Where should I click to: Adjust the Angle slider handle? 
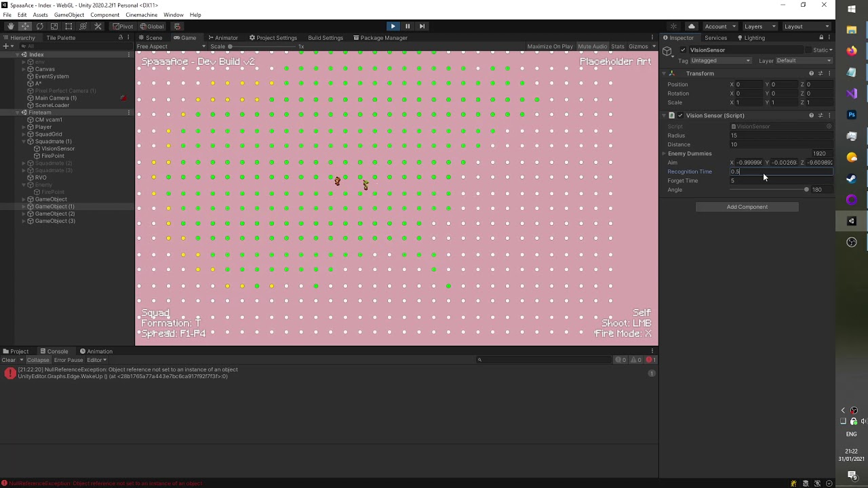pyautogui.click(x=806, y=190)
